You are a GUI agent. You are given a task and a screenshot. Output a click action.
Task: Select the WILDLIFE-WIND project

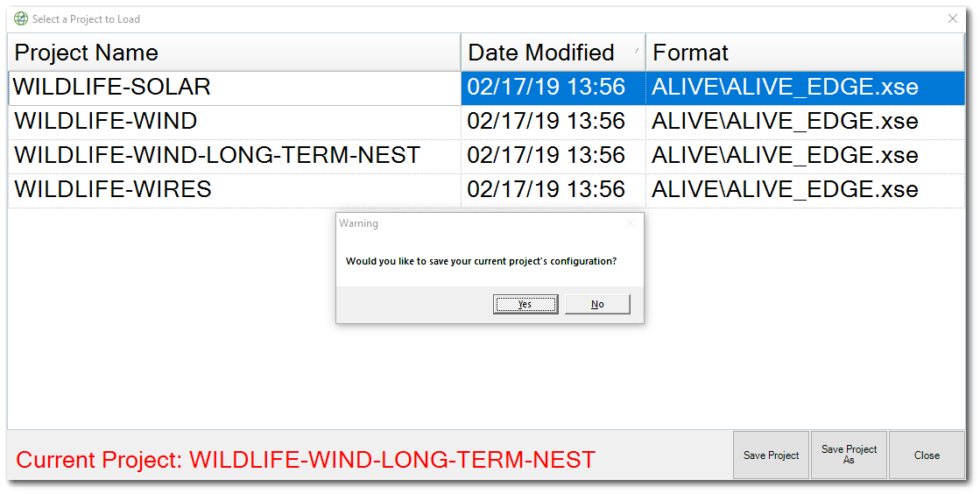[105, 121]
